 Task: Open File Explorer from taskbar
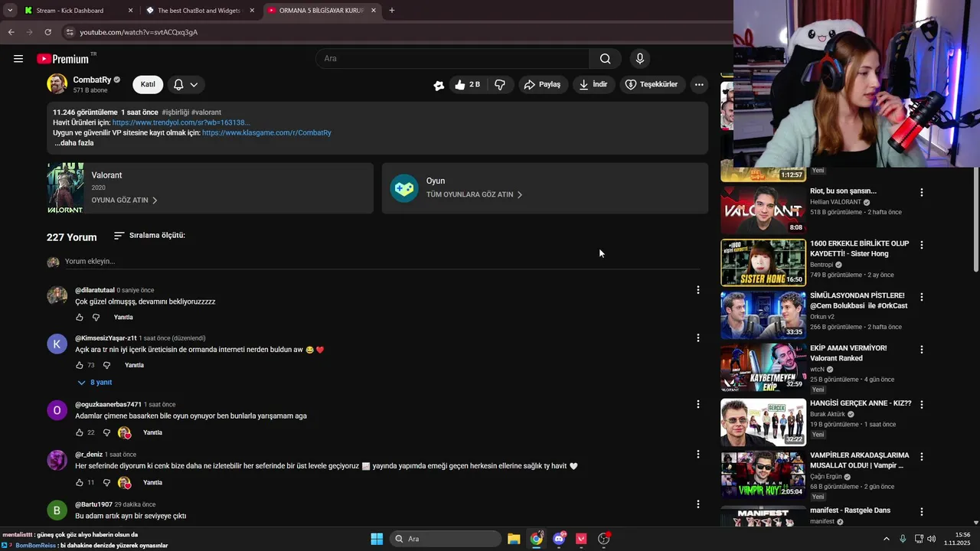pyautogui.click(x=514, y=539)
